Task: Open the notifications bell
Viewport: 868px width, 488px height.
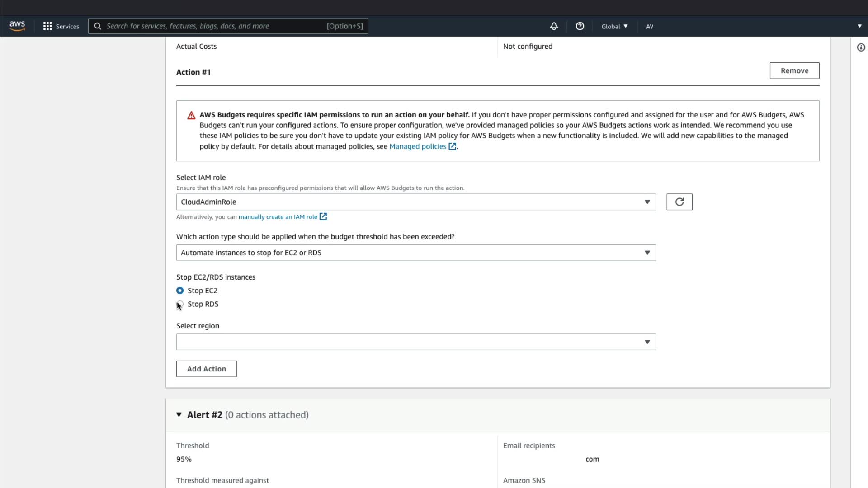Action: [x=554, y=26]
